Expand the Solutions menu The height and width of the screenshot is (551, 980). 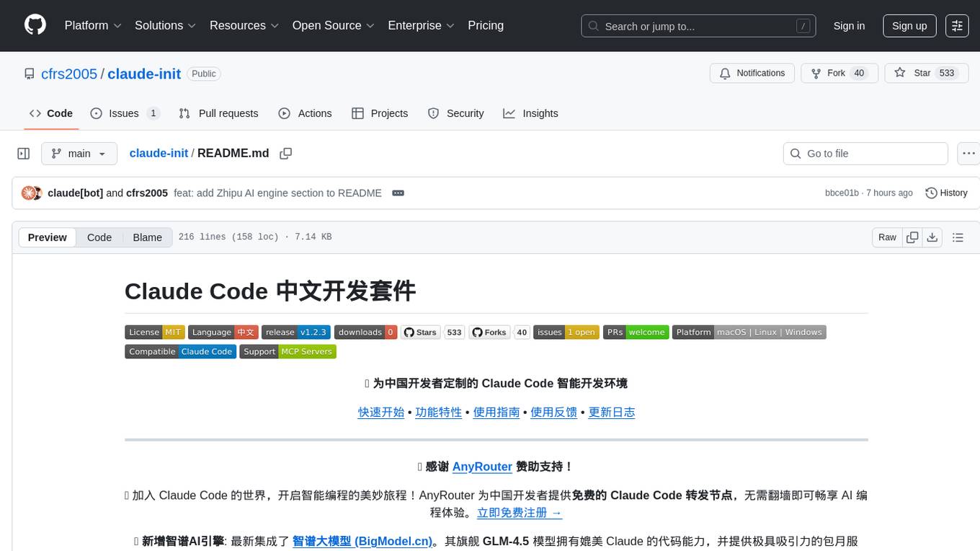[166, 25]
